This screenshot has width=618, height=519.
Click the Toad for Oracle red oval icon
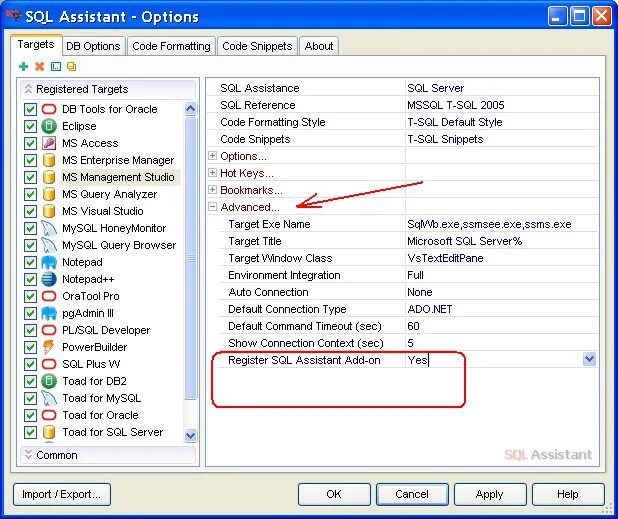[49, 415]
